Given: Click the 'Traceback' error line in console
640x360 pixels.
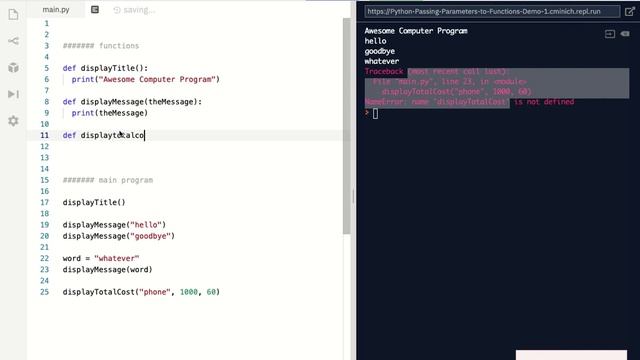Looking at the screenshot, I should click(437, 71).
